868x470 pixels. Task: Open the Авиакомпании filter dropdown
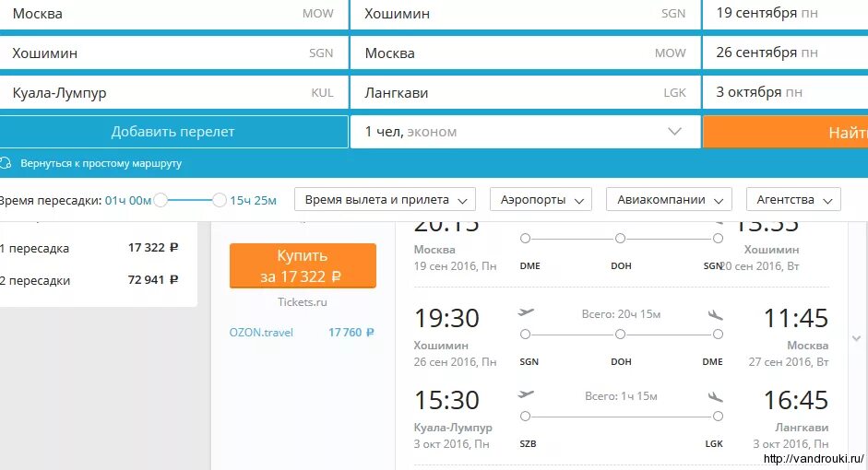[x=670, y=200]
